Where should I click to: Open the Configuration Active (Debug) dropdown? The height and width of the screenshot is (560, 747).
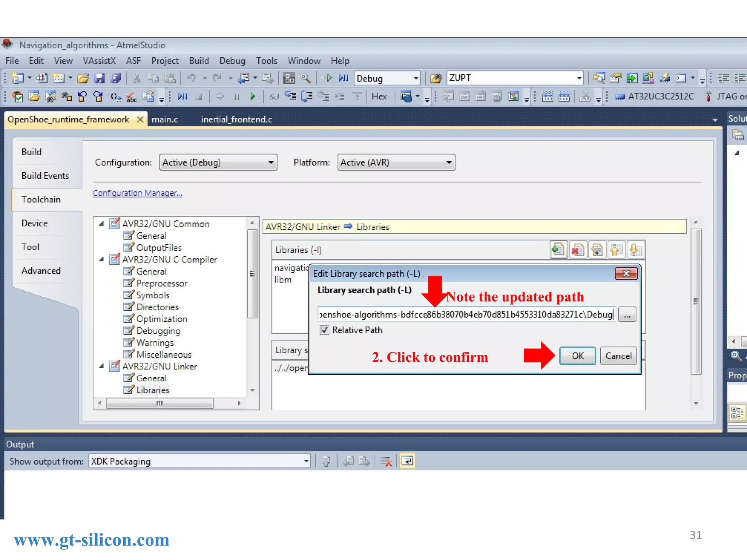218,162
